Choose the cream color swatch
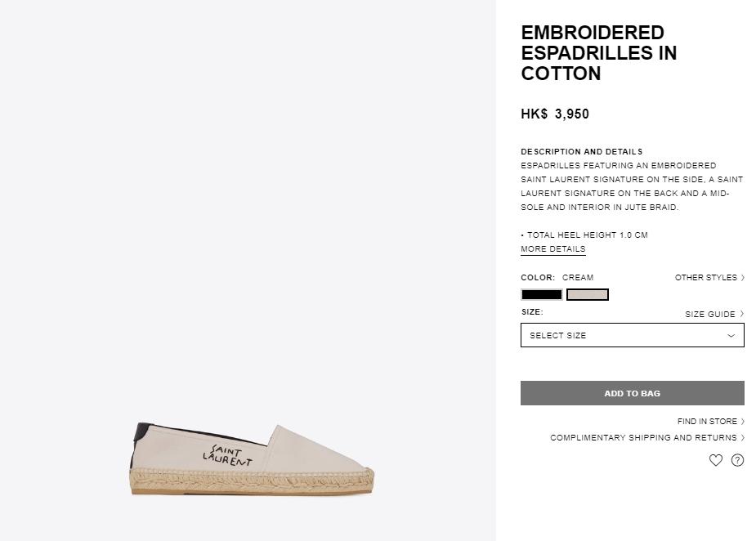 [587, 295]
